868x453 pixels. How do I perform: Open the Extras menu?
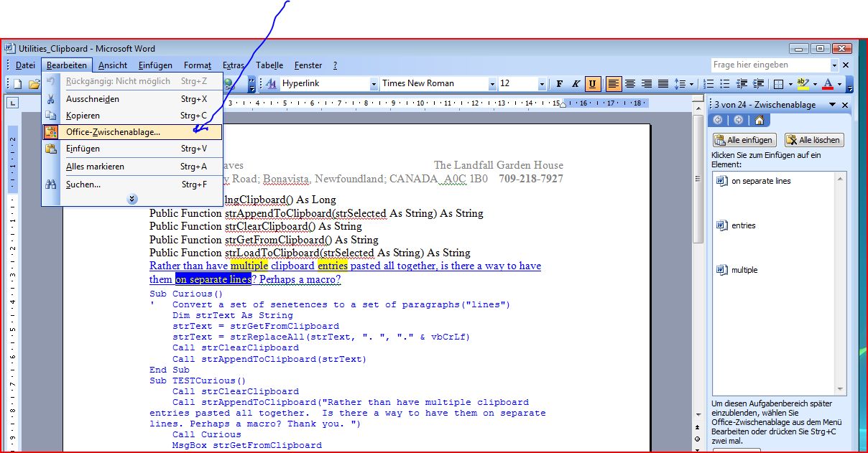click(x=234, y=65)
